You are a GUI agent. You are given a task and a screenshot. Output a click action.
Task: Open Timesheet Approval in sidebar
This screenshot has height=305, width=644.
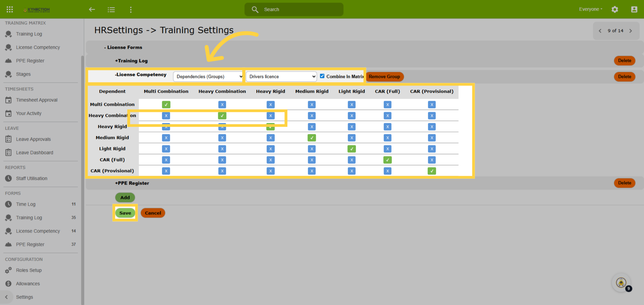pyautogui.click(x=36, y=100)
